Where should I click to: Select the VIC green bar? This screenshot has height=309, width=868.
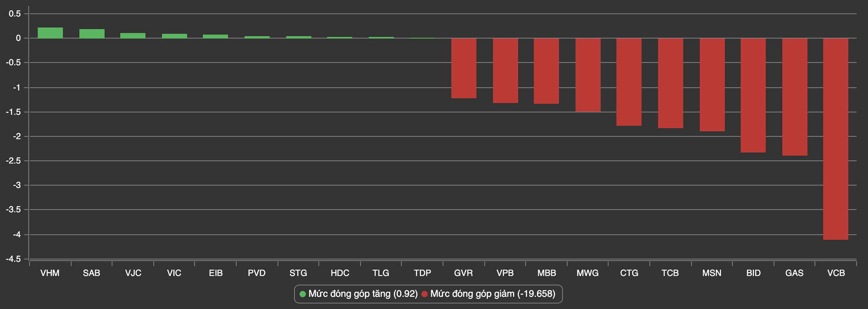click(x=175, y=36)
